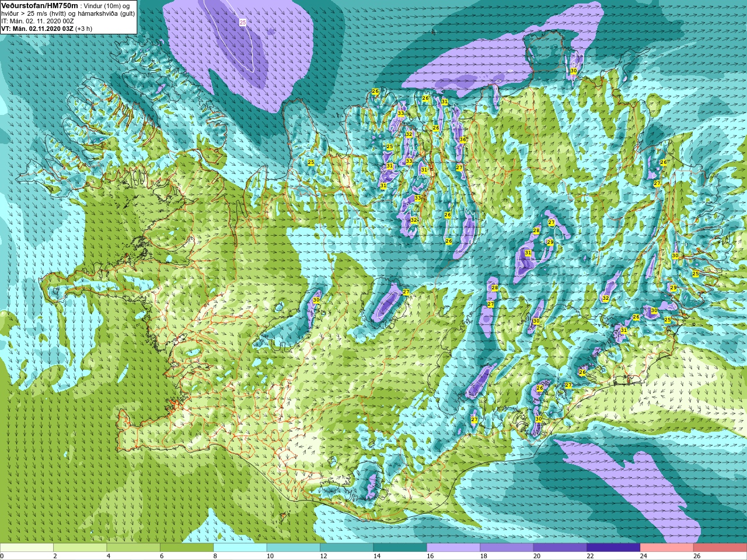Select the dark indigo 22–24 scale swatch

pyautogui.click(x=614, y=548)
